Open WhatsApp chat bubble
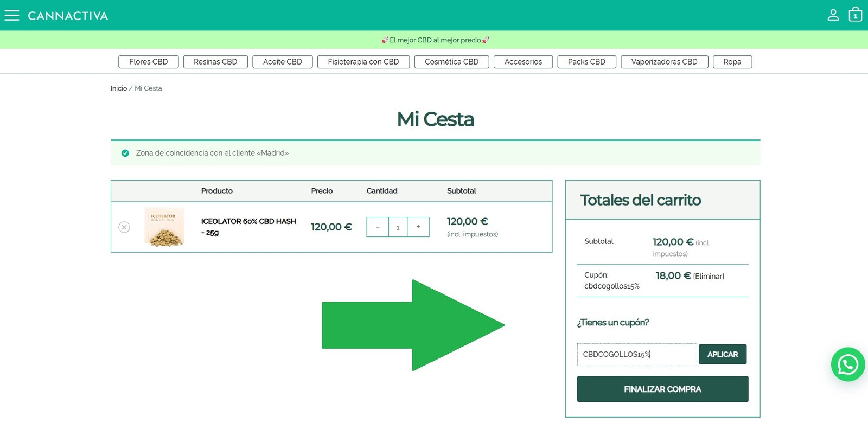The height and width of the screenshot is (423, 868). click(848, 364)
